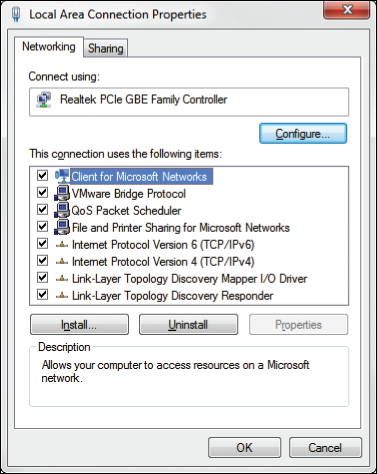Image resolution: width=377 pixels, height=474 pixels.
Task: Click the VMware Bridge Protocol icon
Action: pos(62,193)
